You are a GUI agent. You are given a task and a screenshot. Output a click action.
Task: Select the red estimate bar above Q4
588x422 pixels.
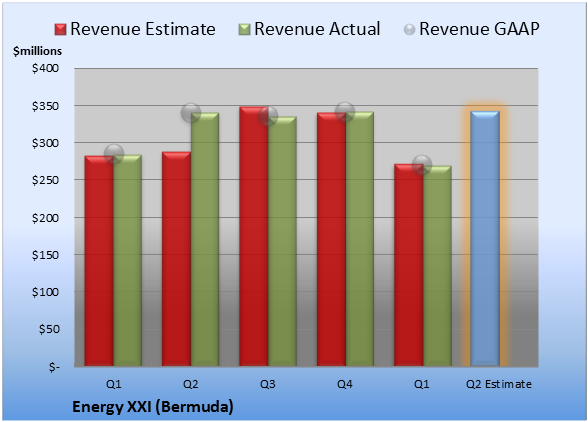(332, 239)
